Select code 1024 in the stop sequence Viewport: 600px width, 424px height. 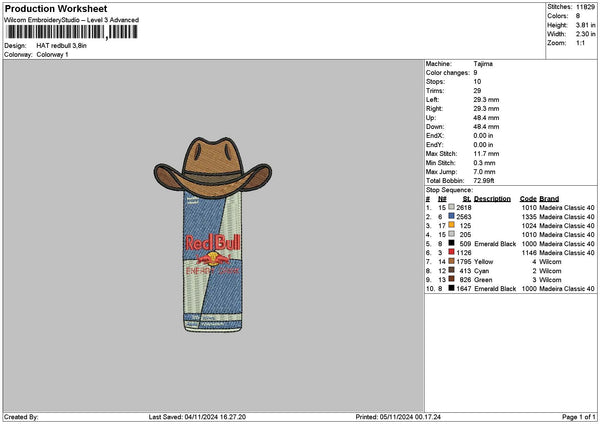coord(529,226)
